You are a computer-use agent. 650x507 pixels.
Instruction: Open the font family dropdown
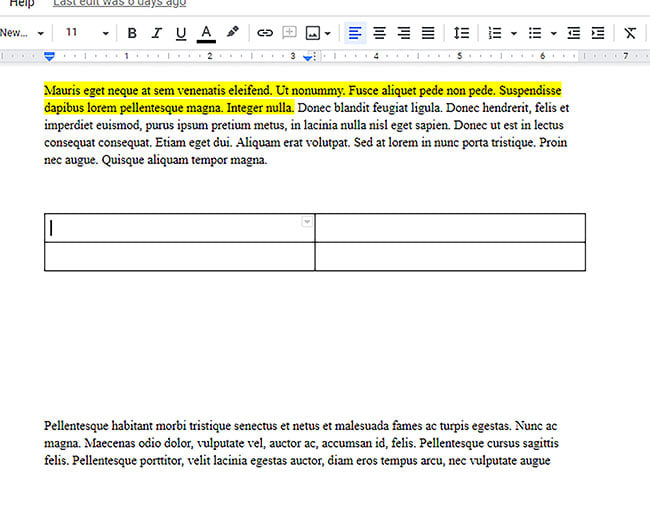[22, 33]
